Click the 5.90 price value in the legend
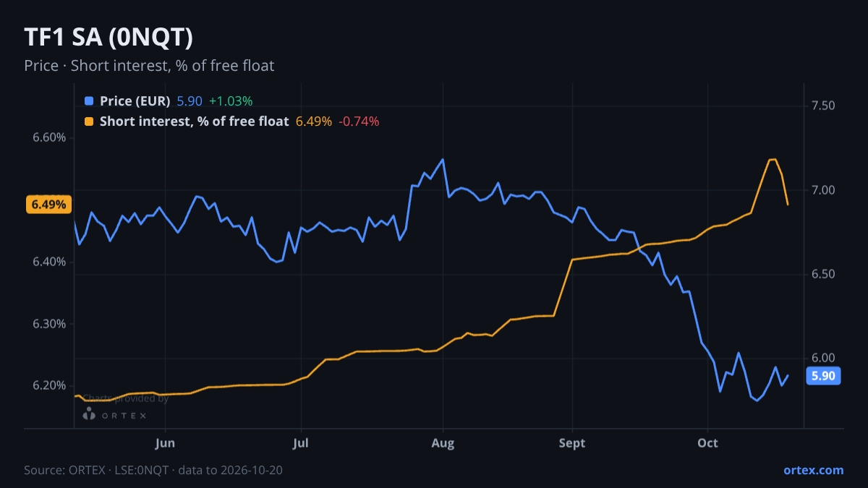This screenshot has height=488, width=868. pos(190,101)
